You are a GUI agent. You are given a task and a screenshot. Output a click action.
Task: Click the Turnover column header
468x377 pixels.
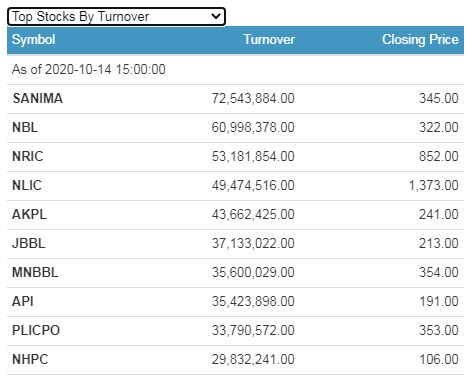tap(269, 39)
